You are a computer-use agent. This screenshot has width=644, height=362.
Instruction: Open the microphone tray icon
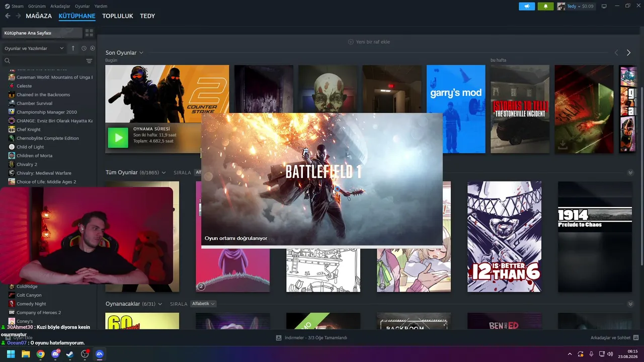[x=591, y=354]
